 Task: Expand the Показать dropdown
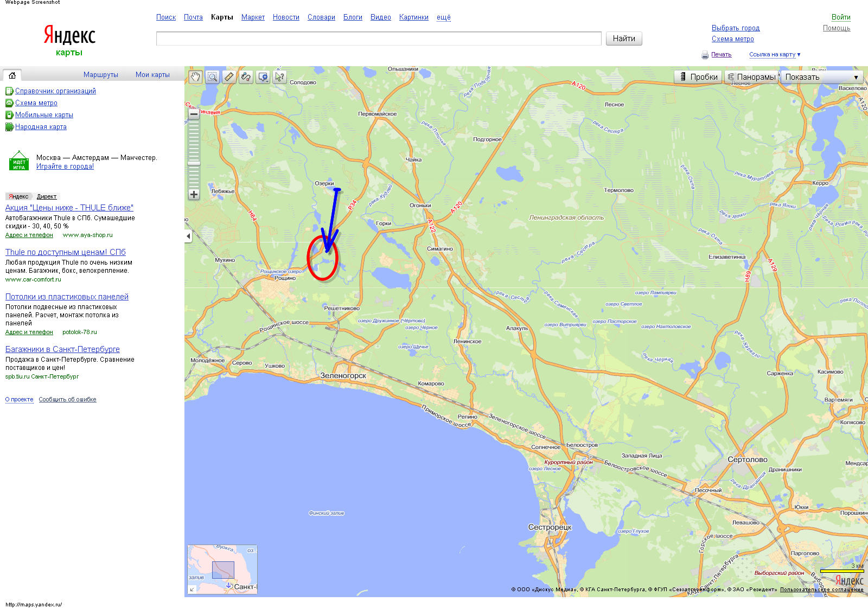(821, 77)
